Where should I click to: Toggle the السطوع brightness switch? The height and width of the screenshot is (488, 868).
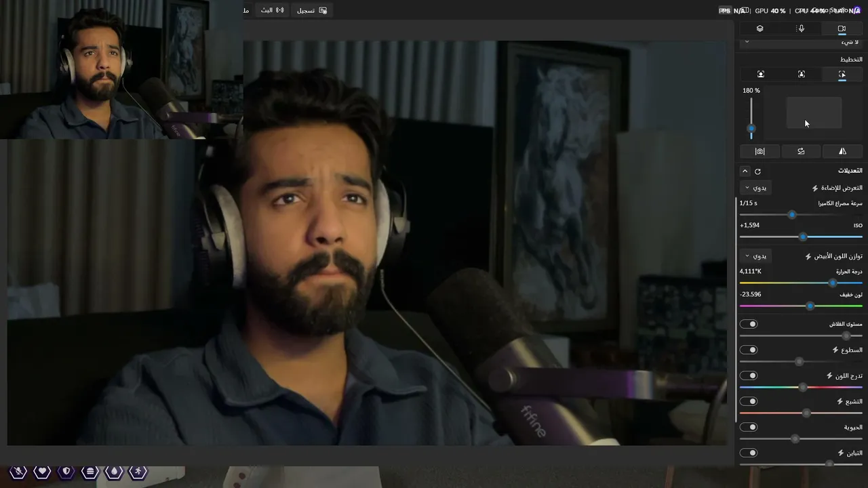tap(749, 350)
